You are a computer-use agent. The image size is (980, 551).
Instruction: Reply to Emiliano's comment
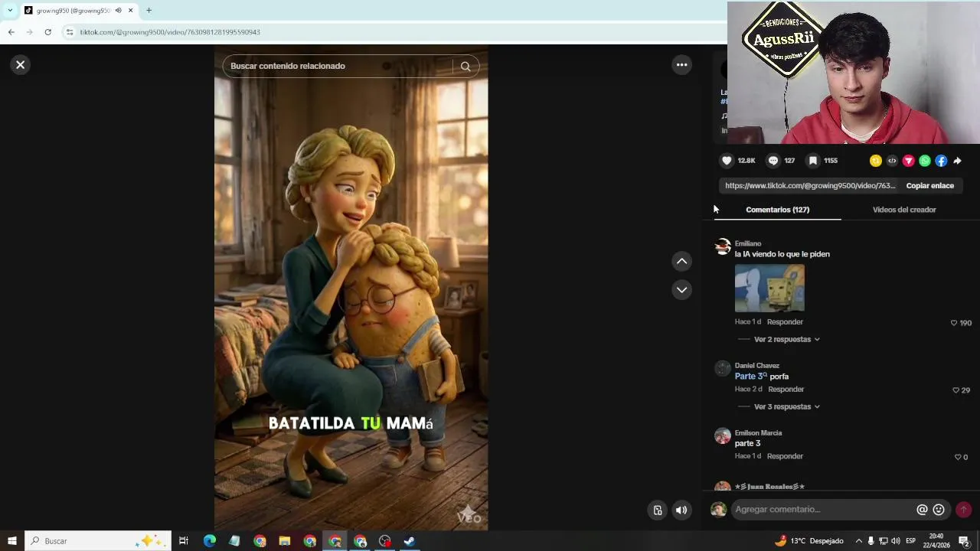(x=785, y=322)
